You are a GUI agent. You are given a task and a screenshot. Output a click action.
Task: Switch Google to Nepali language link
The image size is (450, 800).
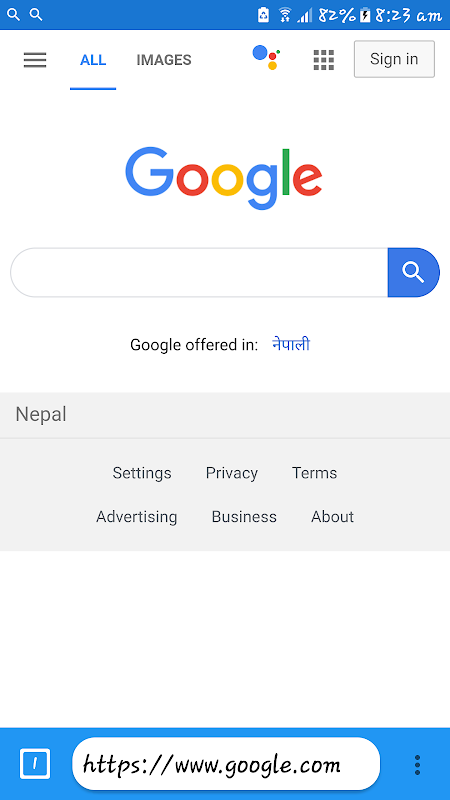[x=291, y=344]
